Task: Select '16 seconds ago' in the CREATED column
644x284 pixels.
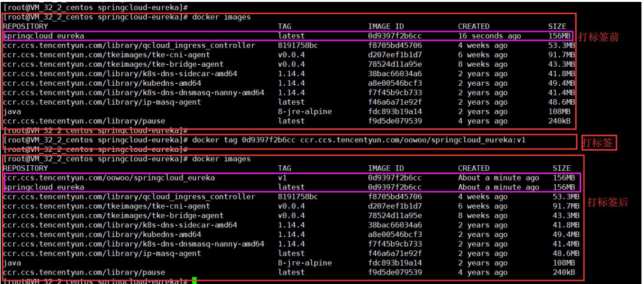Action: click(x=490, y=36)
